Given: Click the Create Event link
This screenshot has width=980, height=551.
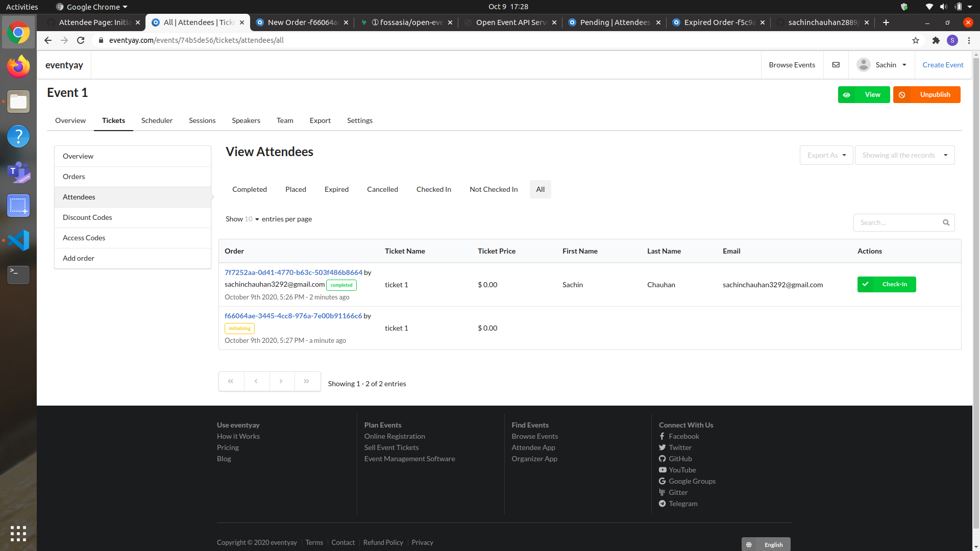Looking at the screenshot, I should point(943,65).
